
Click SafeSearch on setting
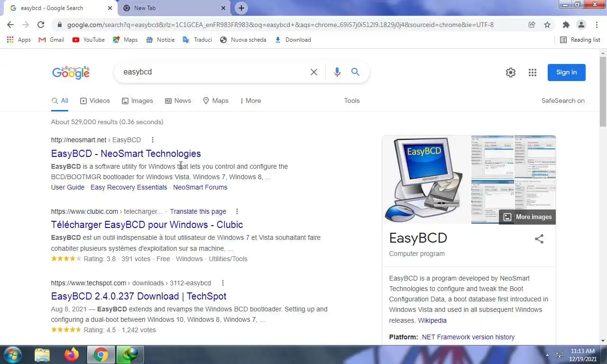pyautogui.click(x=563, y=100)
